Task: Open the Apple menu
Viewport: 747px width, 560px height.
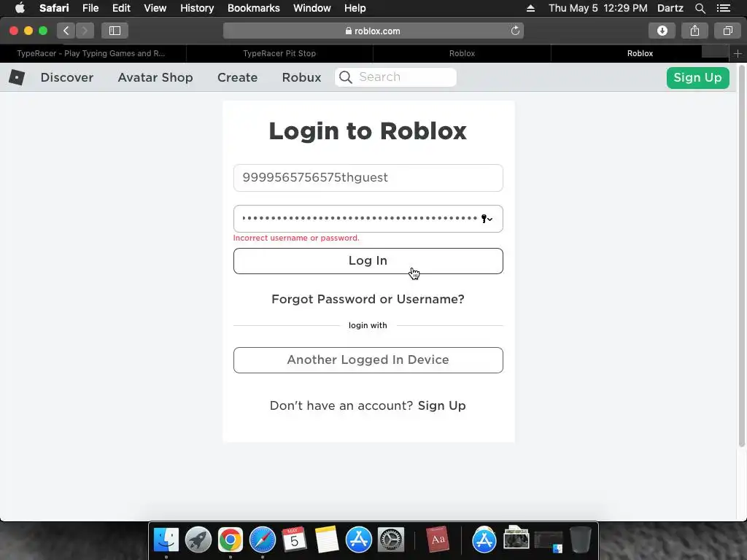Action: pyautogui.click(x=20, y=8)
